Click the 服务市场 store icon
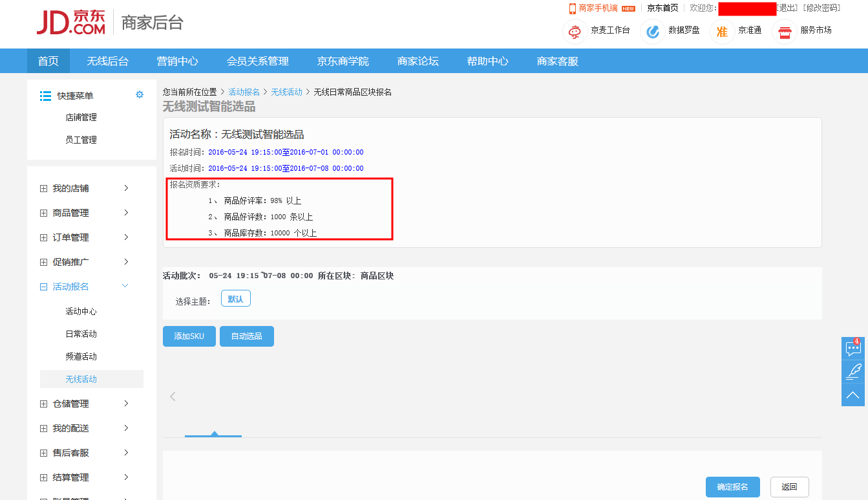868x500 pixels. 785,31
